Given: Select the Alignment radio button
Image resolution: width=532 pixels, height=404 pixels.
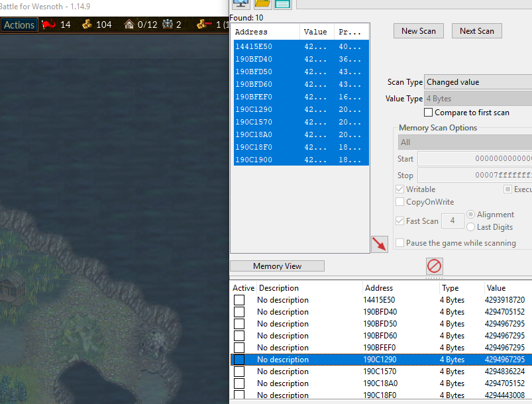Looking at the screenshot, I should 470,215.
